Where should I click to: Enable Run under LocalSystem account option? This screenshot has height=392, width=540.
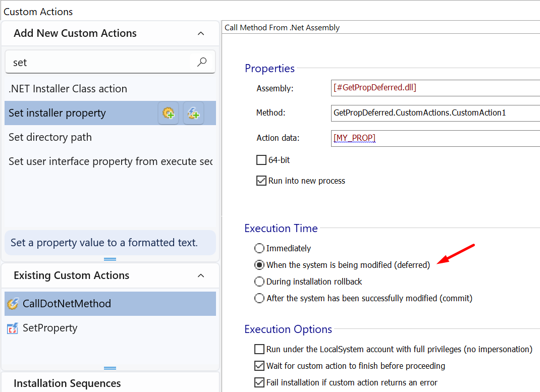[259, 349]
